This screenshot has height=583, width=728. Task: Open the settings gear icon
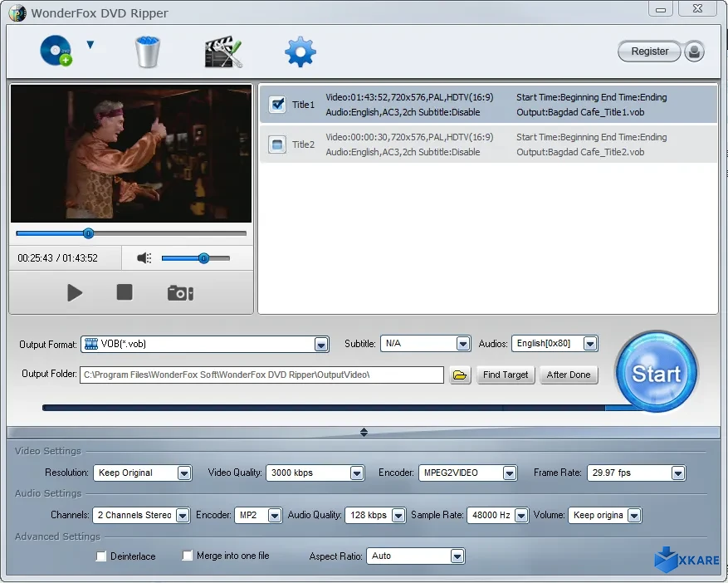point(300,51)
